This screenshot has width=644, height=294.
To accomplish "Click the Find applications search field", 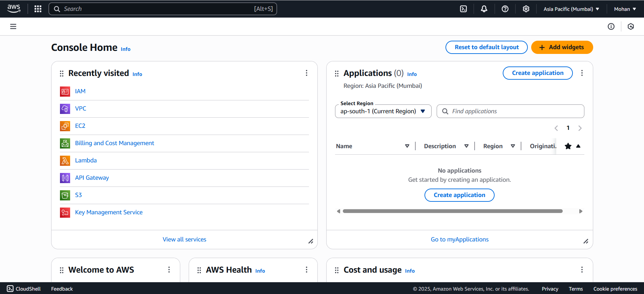I will (x=511, y=111).
